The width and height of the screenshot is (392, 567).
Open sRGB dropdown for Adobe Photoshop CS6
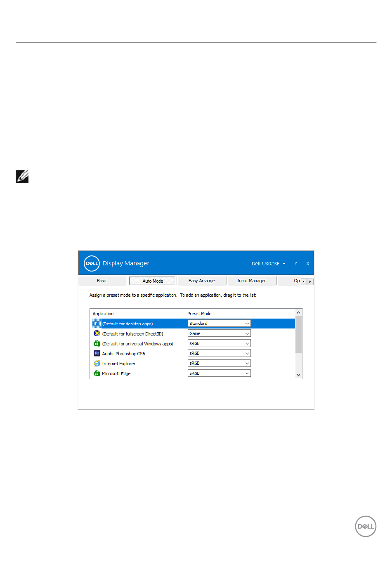[219, 353]
